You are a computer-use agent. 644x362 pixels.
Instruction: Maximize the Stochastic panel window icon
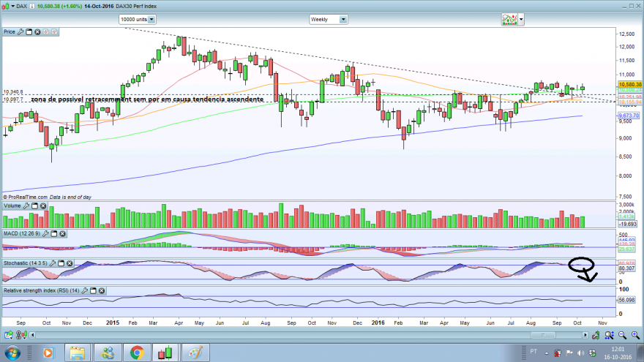click(61, 263)
